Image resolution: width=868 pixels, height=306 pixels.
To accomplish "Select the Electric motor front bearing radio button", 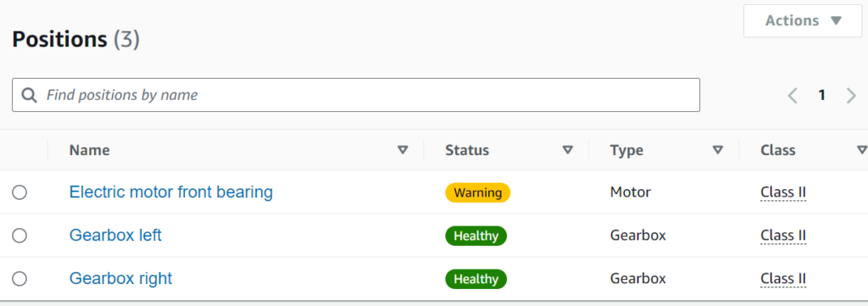I will (19, 192).
